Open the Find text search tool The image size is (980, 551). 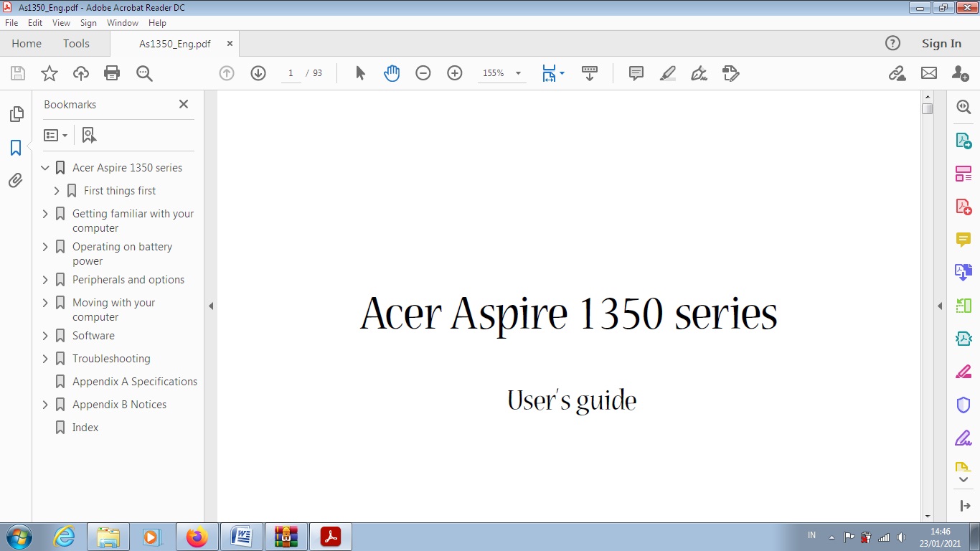click(x=144, y=73)
